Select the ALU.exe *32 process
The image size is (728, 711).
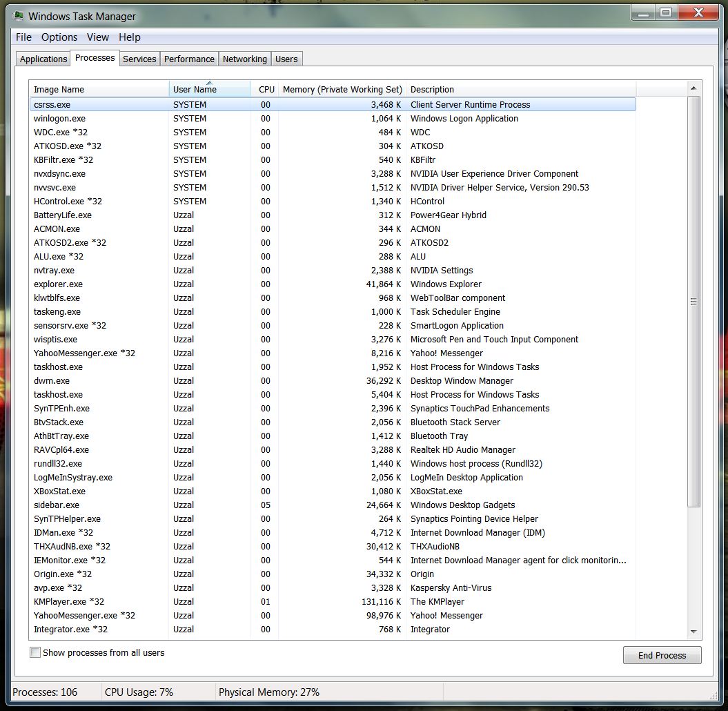click(333, 256)
